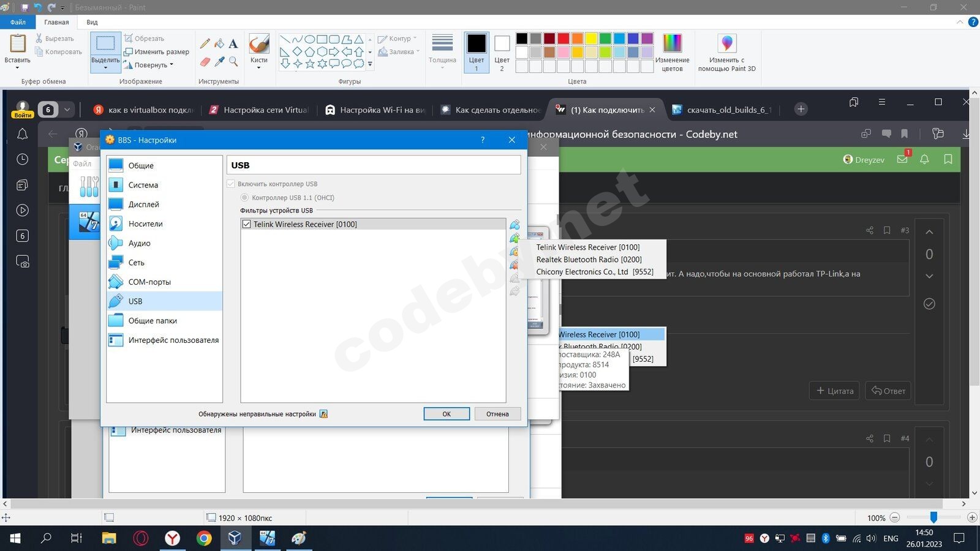Select the Eraser tool
The image size is (980, 551).
coord(205,62)
